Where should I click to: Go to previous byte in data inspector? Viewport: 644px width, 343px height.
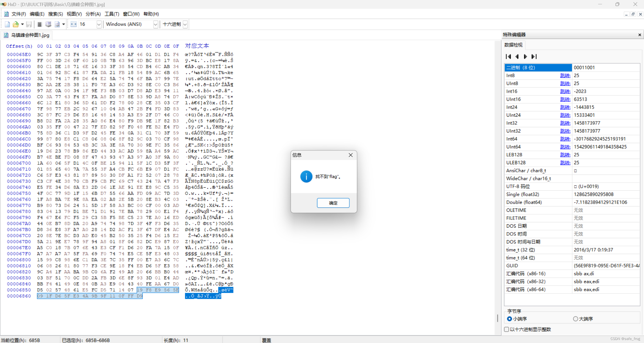[517, 57]
